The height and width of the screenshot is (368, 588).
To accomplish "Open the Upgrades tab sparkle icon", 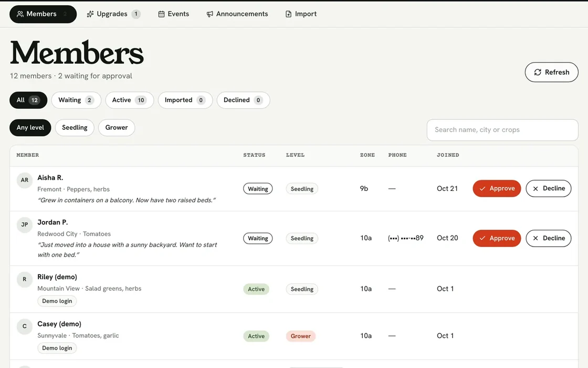I will point(90,14).
